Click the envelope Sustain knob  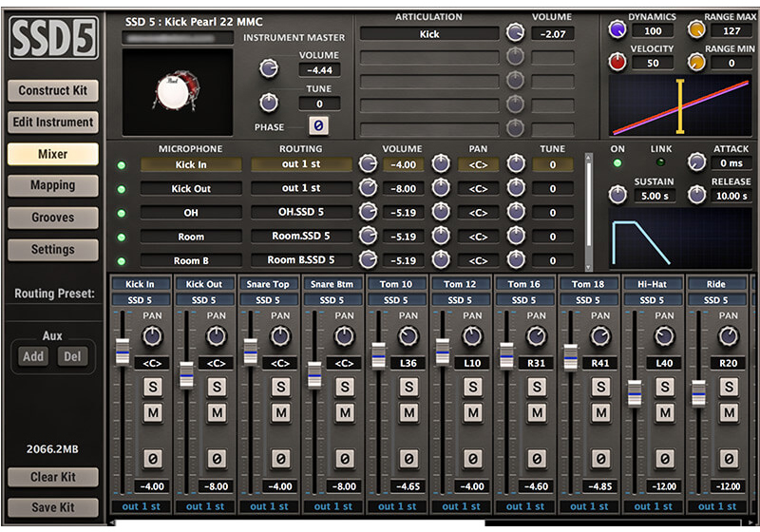pos(617,195)
